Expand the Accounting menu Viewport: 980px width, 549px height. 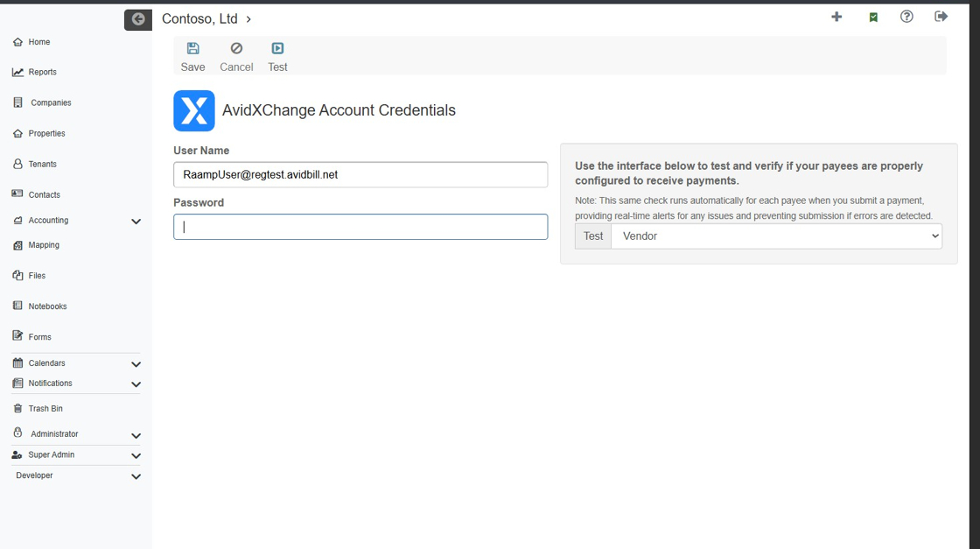point(136,222)
